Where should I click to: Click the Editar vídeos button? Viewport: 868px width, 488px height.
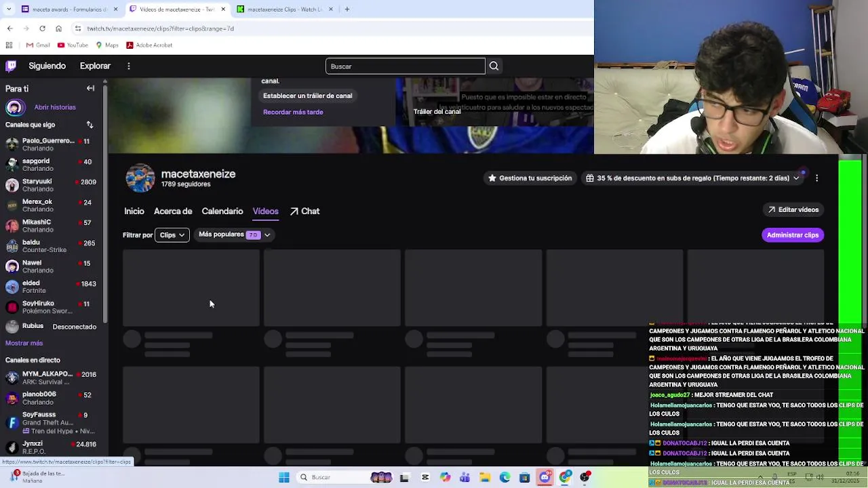tap(793, 209)
